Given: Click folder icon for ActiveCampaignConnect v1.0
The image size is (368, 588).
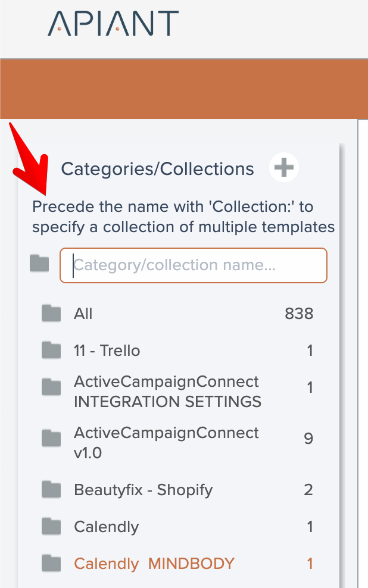Looking at the screenshot, I should point(52,439).
